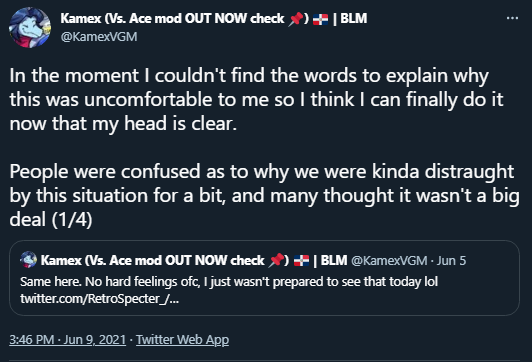Image resolution: width=532 pixels, height=362 pixels.
Task: Click the Jun 5 date in the quoted tweet
Action: [x=451, y=261]
